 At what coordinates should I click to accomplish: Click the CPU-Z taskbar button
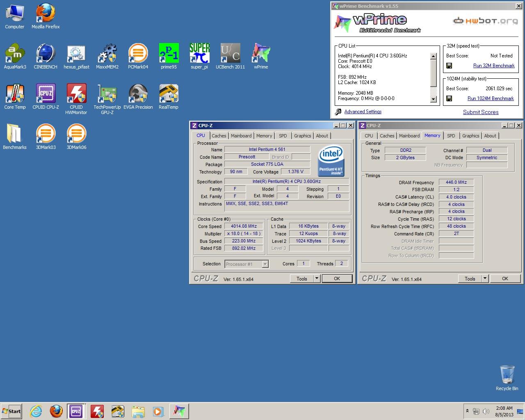click(x=76, y=411)
